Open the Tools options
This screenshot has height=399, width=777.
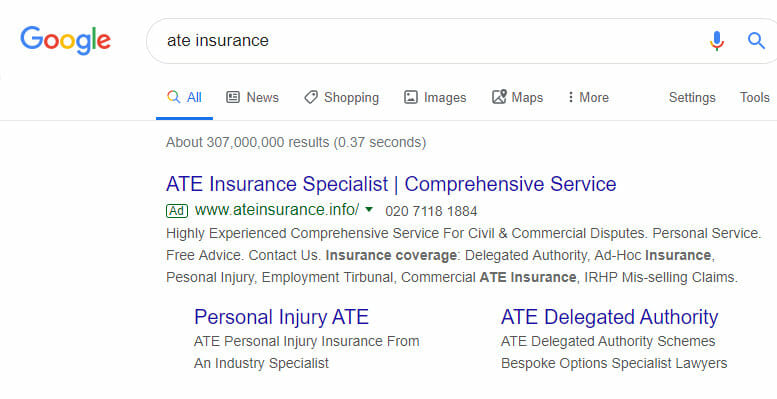point(755,97)
